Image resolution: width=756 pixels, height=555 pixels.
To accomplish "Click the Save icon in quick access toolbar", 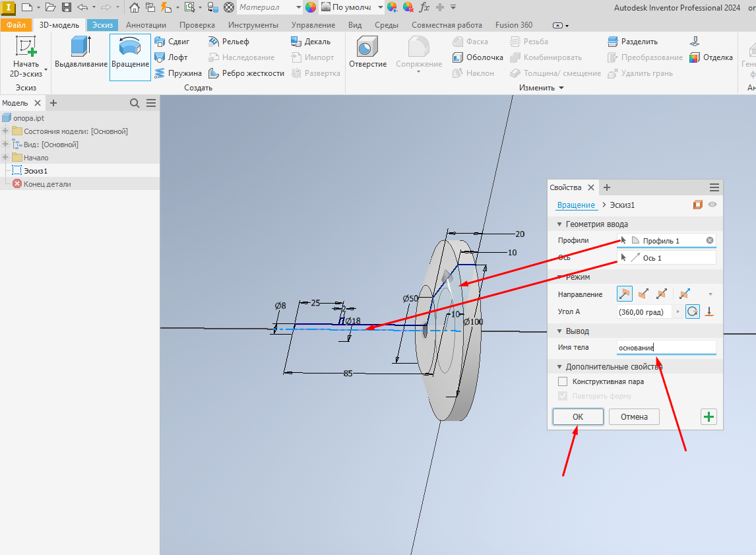I will [x=67, y=7].
